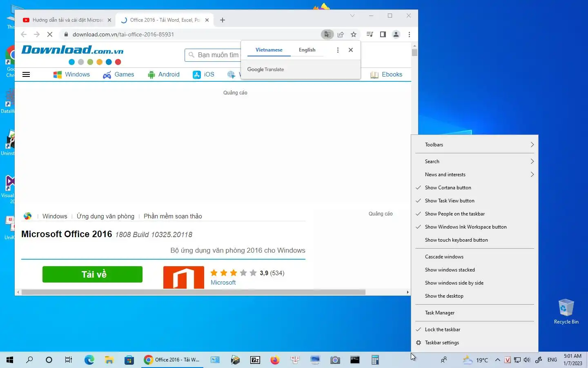
Task: Open Taskbar settings
Action: 474,343
